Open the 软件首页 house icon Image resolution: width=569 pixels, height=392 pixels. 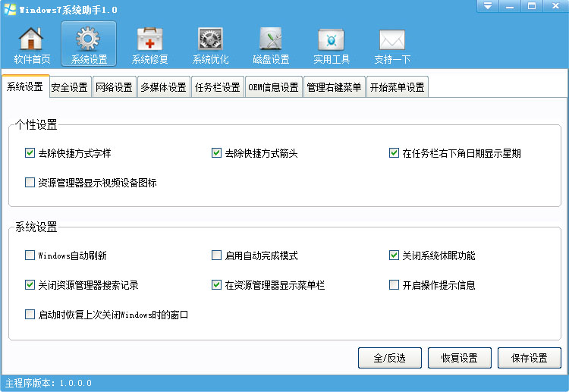[31, 39]
